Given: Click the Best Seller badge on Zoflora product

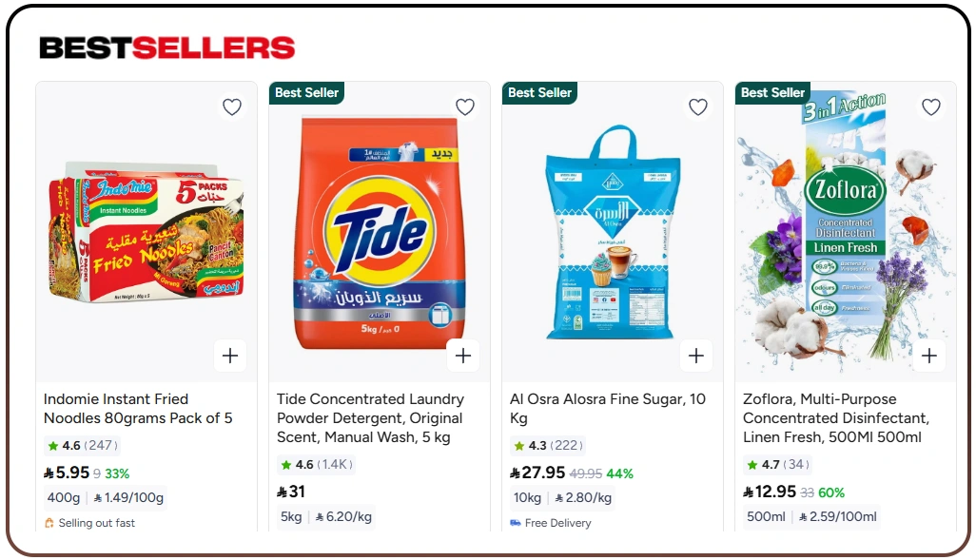Looking at the screenshot, I should click(x=772, y=92).
